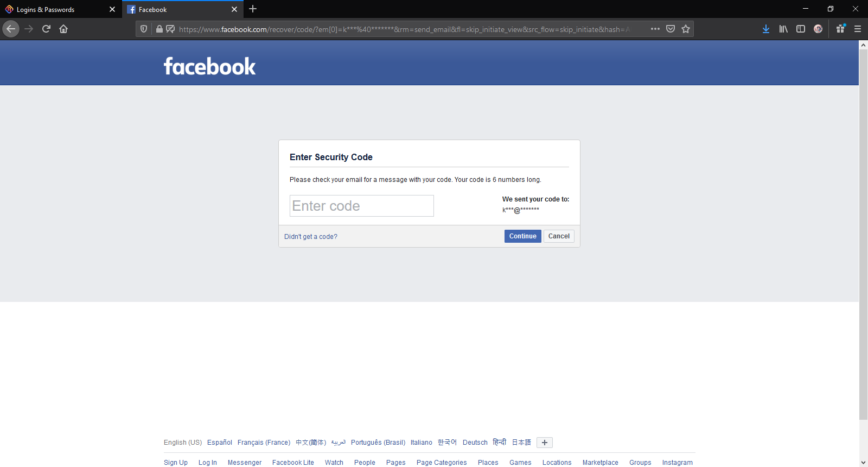Open the Places footer link
Screen dimensions: 868x467
click(488, 463)
